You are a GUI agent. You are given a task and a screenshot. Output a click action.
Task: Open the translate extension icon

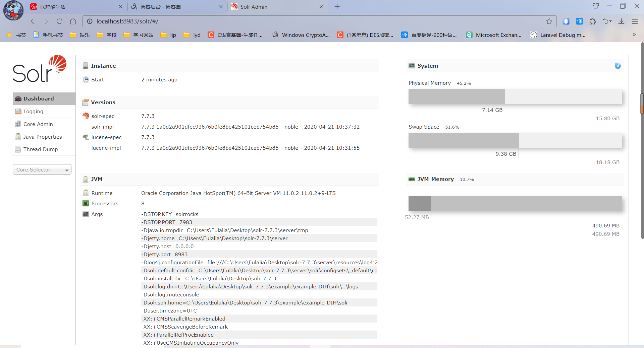[x=579, y=21]
